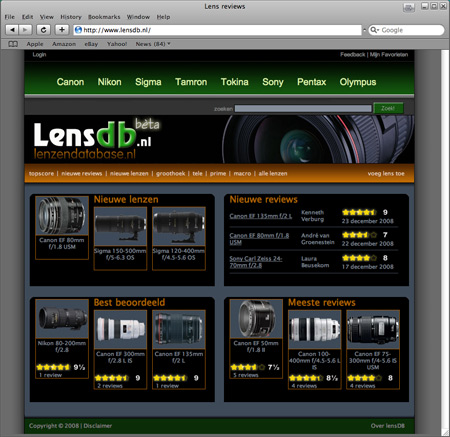Click the report bug icon in title bar
This screenshot has height=437, width=450.
point(409,7)
